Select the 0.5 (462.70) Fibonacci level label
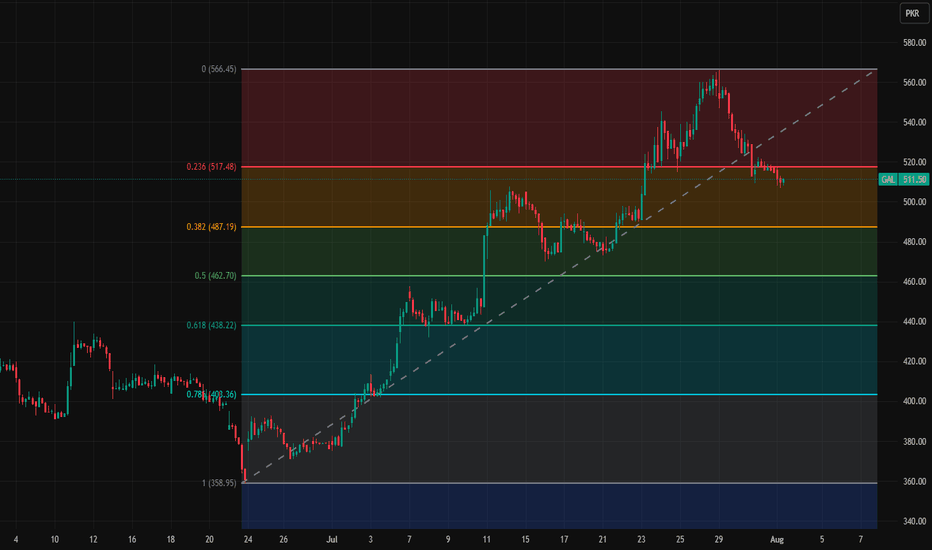Image resolution: width=932 pixels, height=550 pixels. (x=215, y=275)
